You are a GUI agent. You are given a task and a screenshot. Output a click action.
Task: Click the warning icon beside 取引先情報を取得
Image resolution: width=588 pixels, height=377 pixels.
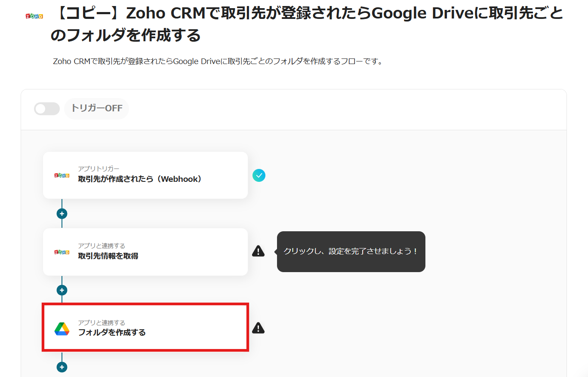pyautogui.click(x=258, y=251)
